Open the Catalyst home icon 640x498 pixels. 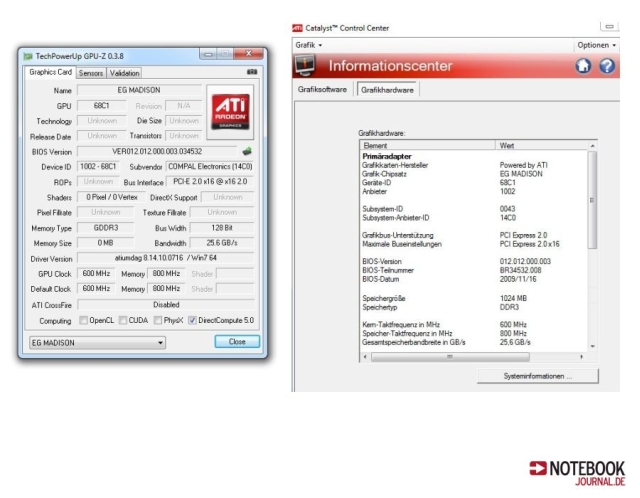tap(583, 66)
